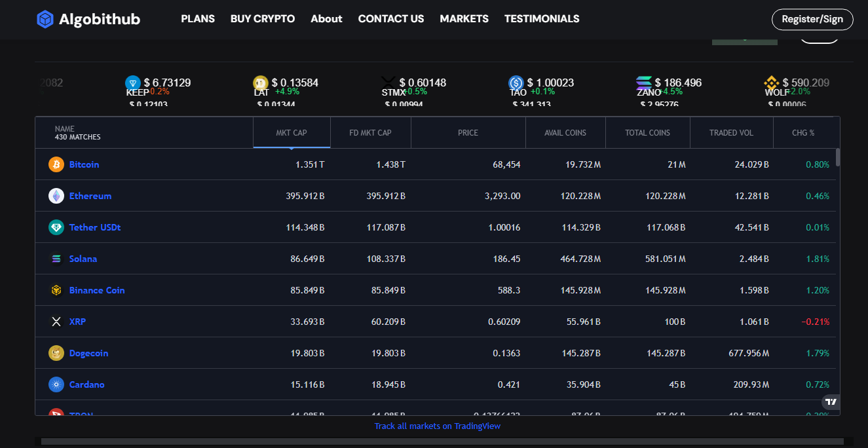Click Bitcoin change value 0.80%
Screen dimensions: 868x448
point(818,164)
